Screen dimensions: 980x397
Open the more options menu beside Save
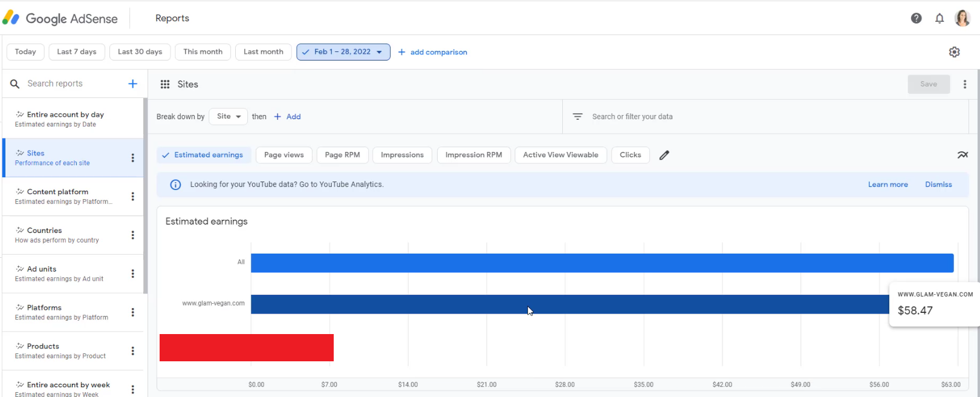[965, 84]
